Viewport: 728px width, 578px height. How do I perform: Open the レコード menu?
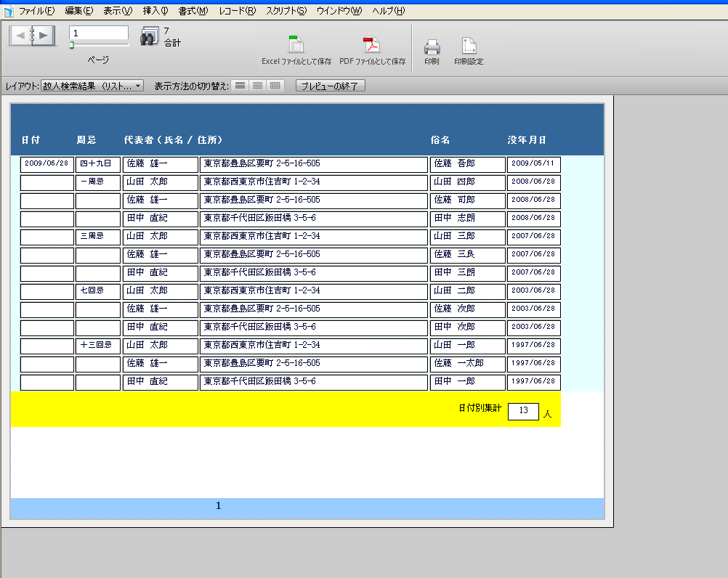pos(237,11)
